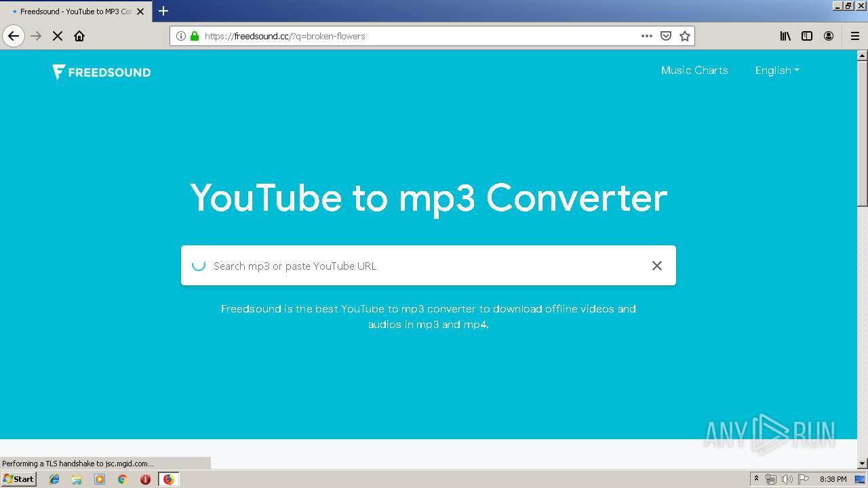The width and height of the screenshot is (868, 488).
Task: Click the "Performing a TLS handshake" status text
Action: tap(78, 464)
